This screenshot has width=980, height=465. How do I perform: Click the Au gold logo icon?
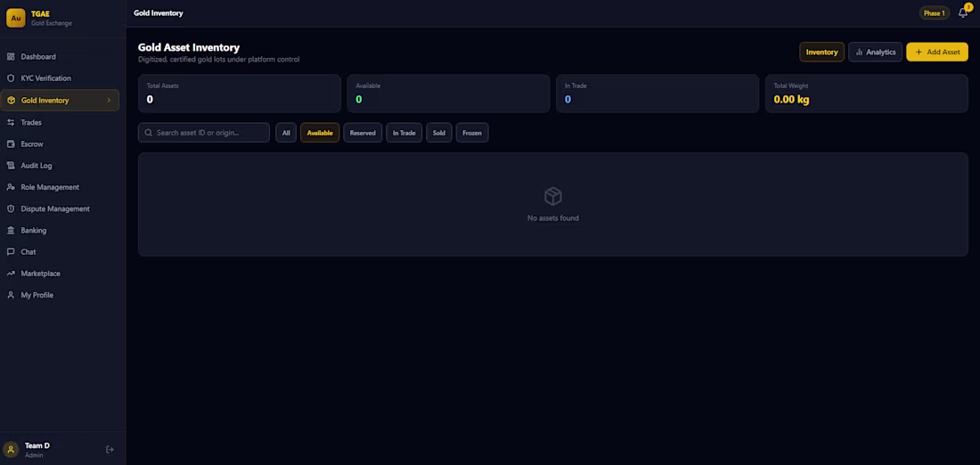(16, 18)
